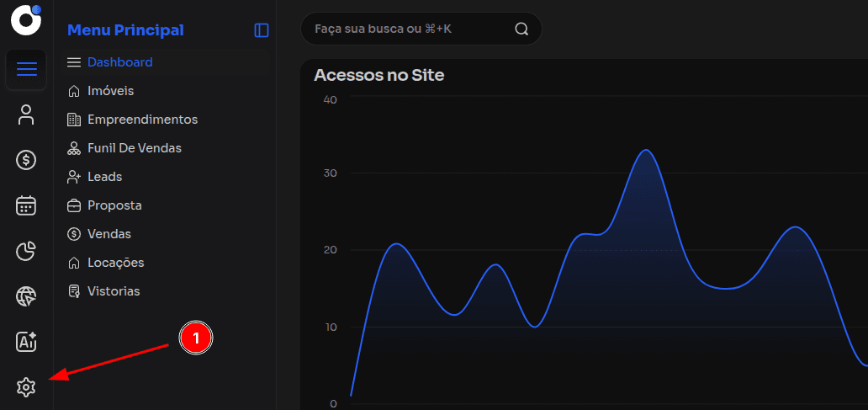The width and height of the screenshot is (868, 410).
Task: Open the dollar finance rail icon
Action: click(26, 160)
